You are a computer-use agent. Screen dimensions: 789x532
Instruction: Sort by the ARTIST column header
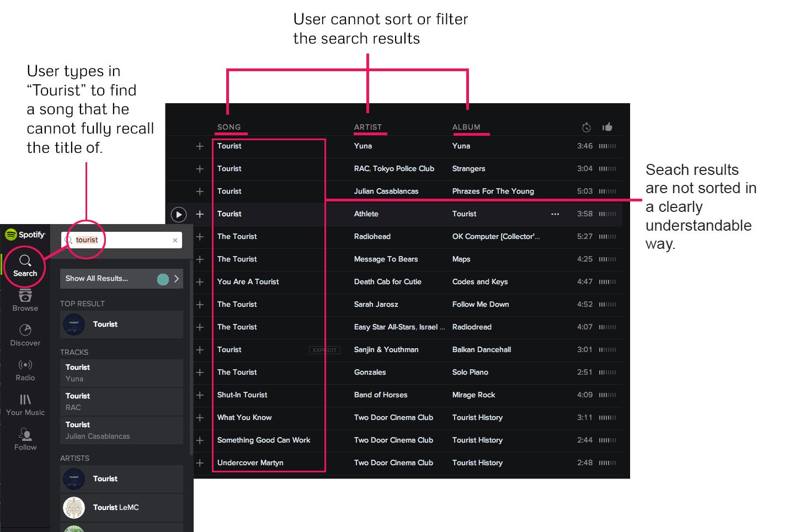point(368,127)
